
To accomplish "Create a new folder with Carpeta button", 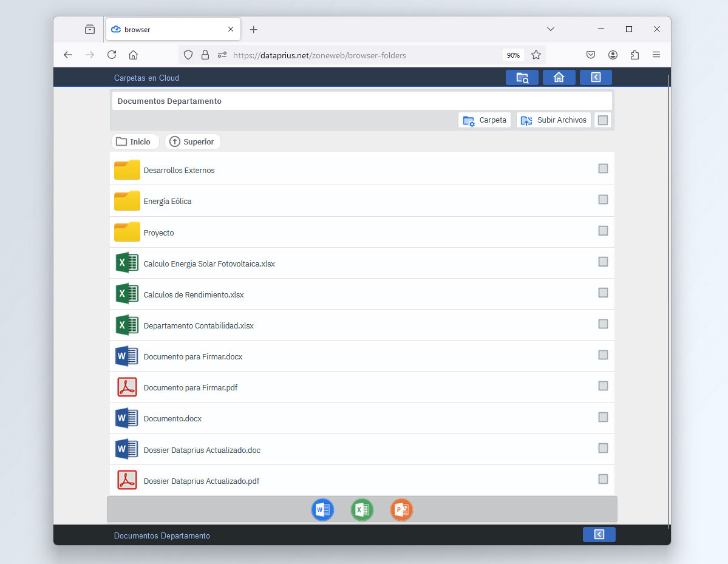I will coord(485,120).
